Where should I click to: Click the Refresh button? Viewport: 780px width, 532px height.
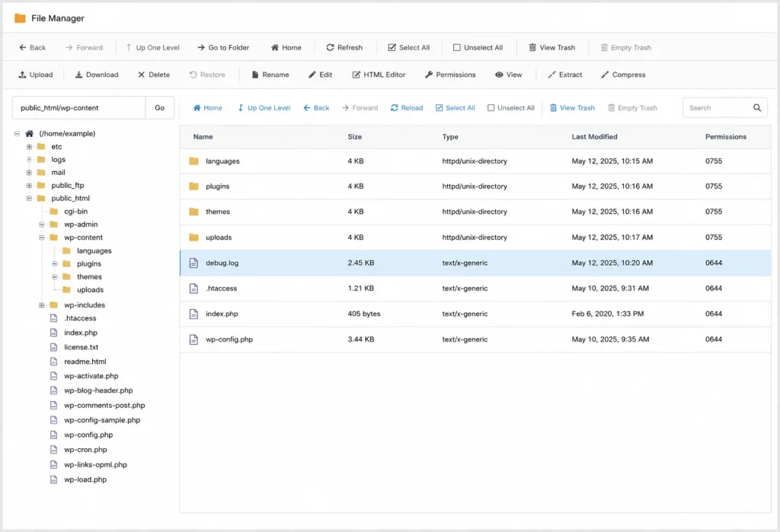coord(344,48)
